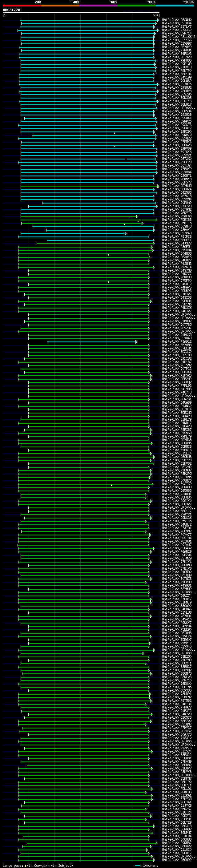The image size is (197, 868).
Task: Click the UniRef100_C5YBU5 label
Action: click(x=177, y=186)
